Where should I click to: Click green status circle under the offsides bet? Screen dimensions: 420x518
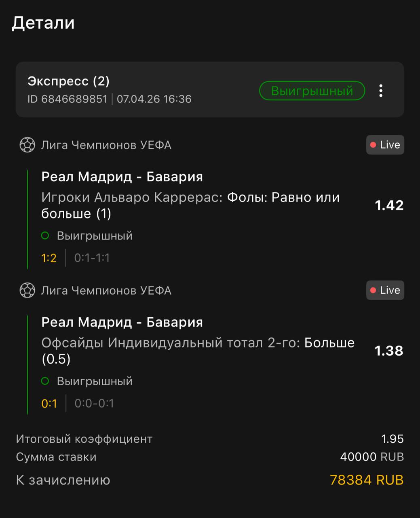(45, 381)
